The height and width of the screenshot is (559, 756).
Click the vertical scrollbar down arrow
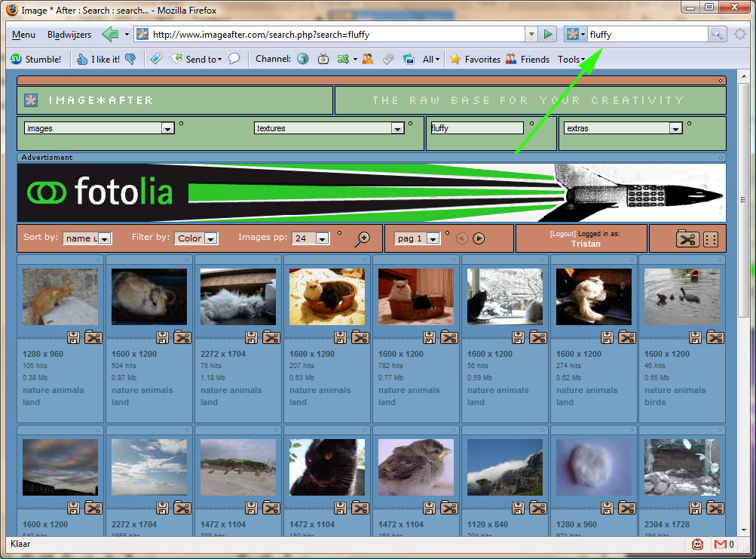[744, 530]
